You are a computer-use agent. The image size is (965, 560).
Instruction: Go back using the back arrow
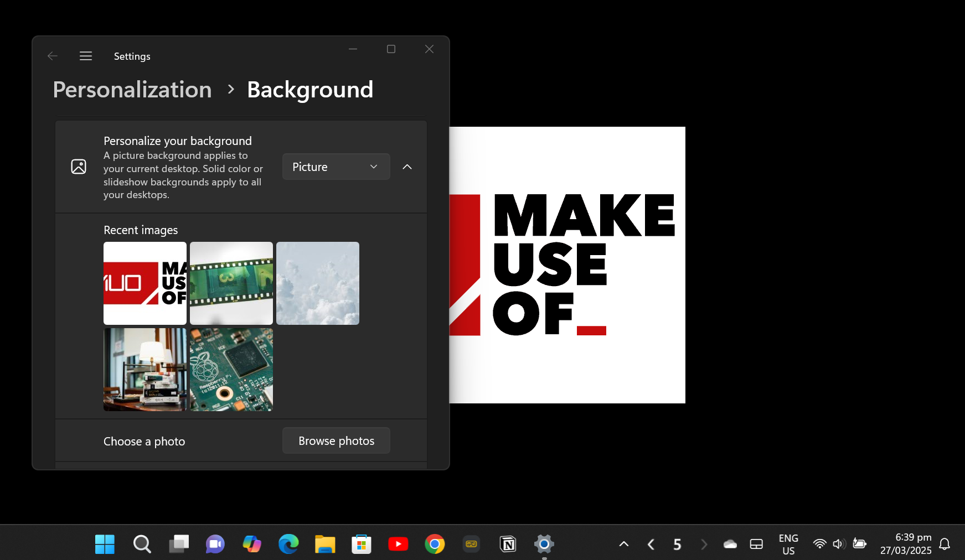[x=52, y=56]
